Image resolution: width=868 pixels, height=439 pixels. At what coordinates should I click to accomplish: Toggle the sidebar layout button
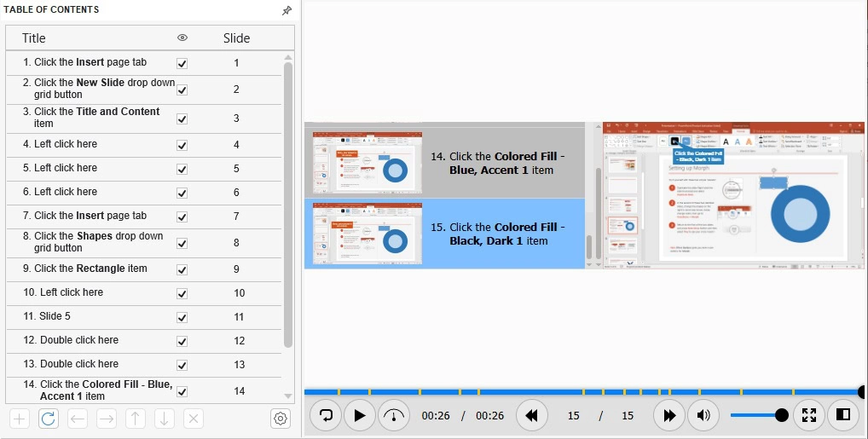(843, 415)
